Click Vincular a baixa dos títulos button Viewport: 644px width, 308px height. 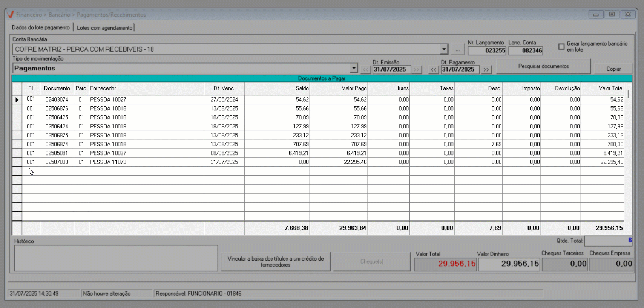[x=275, y=262]
